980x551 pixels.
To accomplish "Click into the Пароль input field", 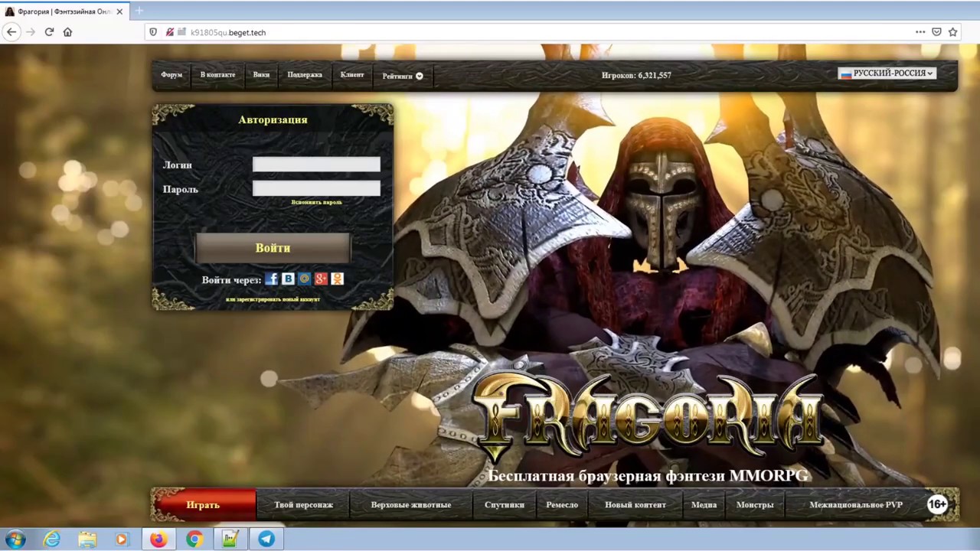I will click(x=316, y=188).
